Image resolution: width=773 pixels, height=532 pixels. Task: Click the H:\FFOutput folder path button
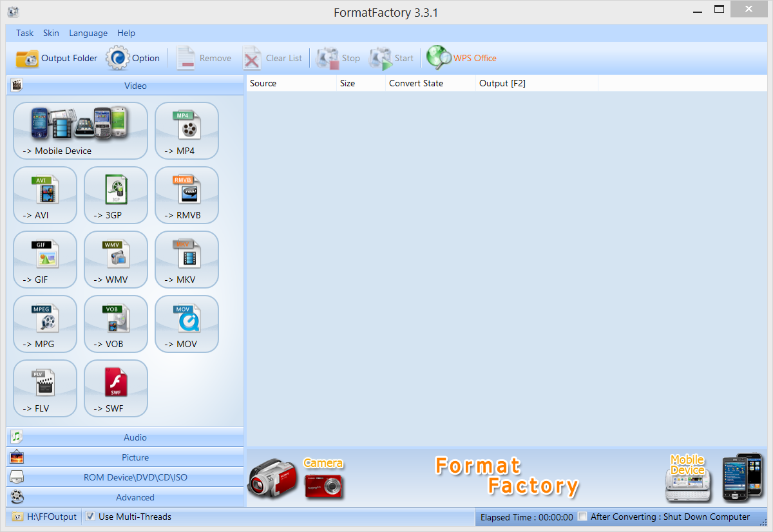(x=44, y=517)
